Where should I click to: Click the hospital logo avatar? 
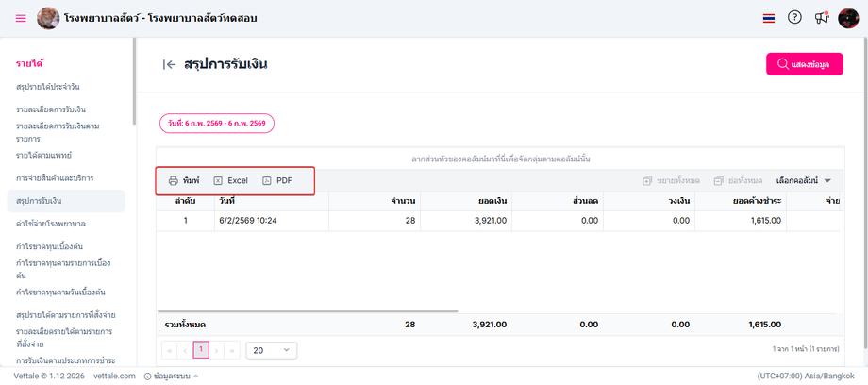tap(48, 18)
